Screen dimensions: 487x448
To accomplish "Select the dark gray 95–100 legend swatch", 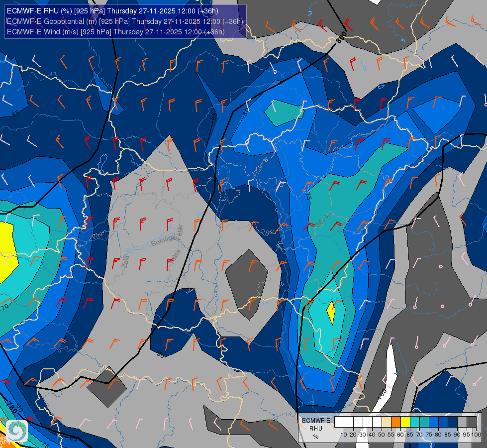I will [x=472, y=422].
